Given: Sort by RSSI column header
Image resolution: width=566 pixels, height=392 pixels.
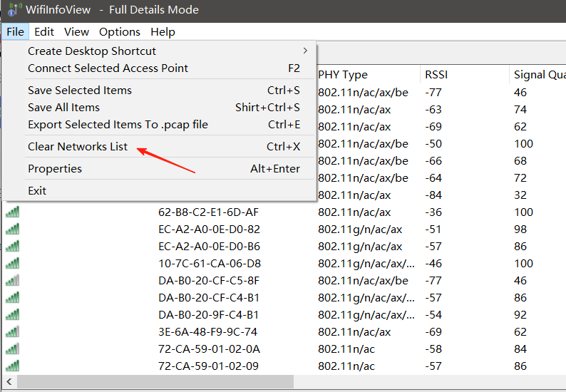Looking at the screenshot, I should pos(465,75).
